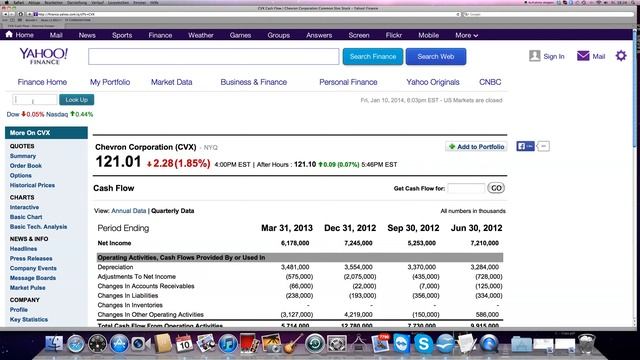Open QuickTime Player from the Dock
The width and height of the screenshot is (640, 360).
(489, 343)
